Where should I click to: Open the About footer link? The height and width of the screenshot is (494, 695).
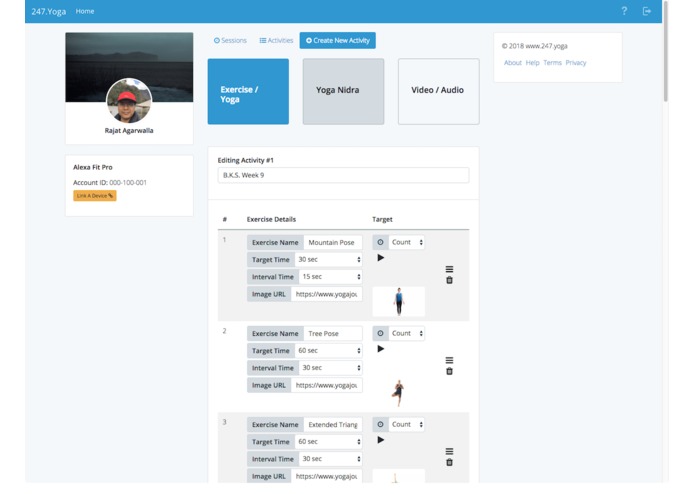click(512, 63)
